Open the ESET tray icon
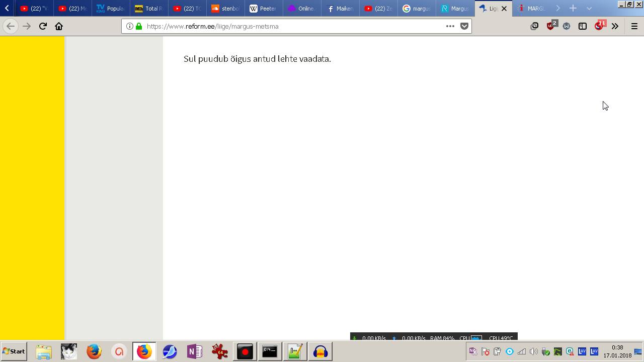This screenshot has height=362, width=644. pos(570,351)
